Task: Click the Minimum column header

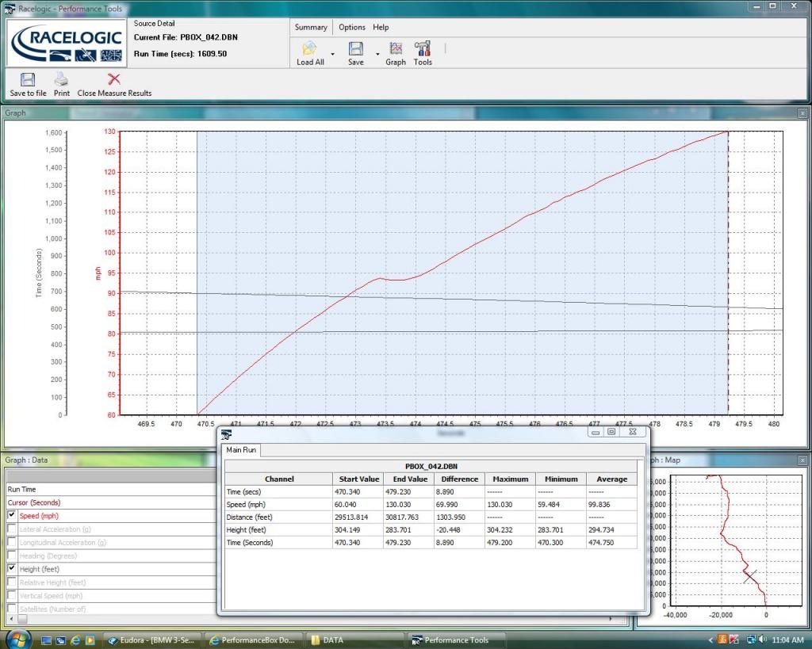Action: click(x=561, y=479)
